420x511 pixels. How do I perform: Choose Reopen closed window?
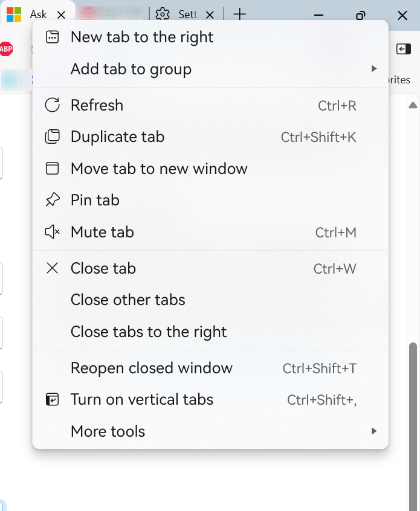(151, 368)
